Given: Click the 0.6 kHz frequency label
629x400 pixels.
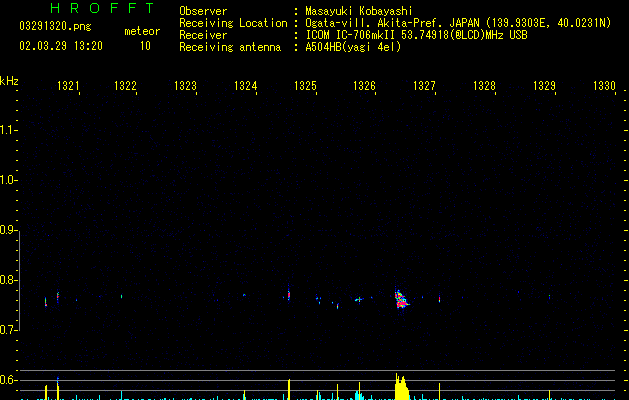Looking at the screenshot, I should coord(8,380).
